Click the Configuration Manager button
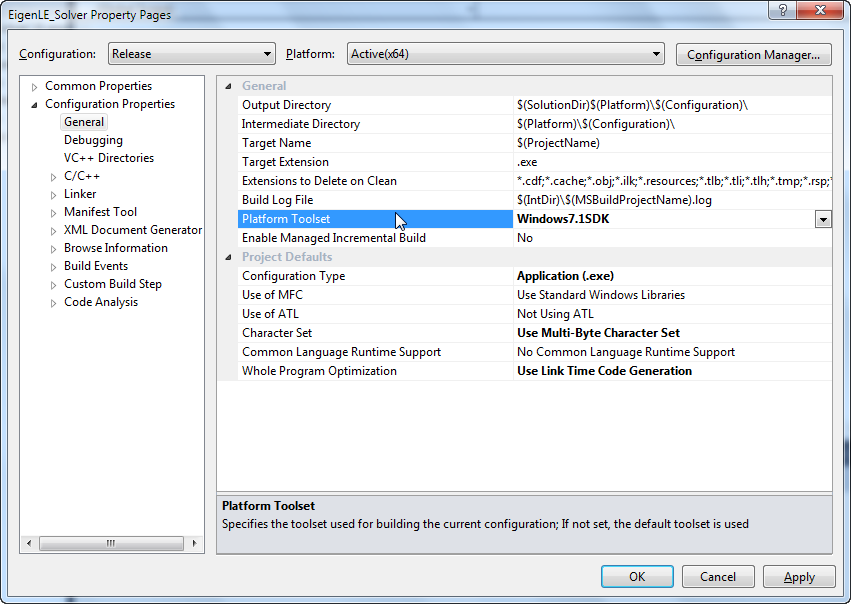 [754, 55]
